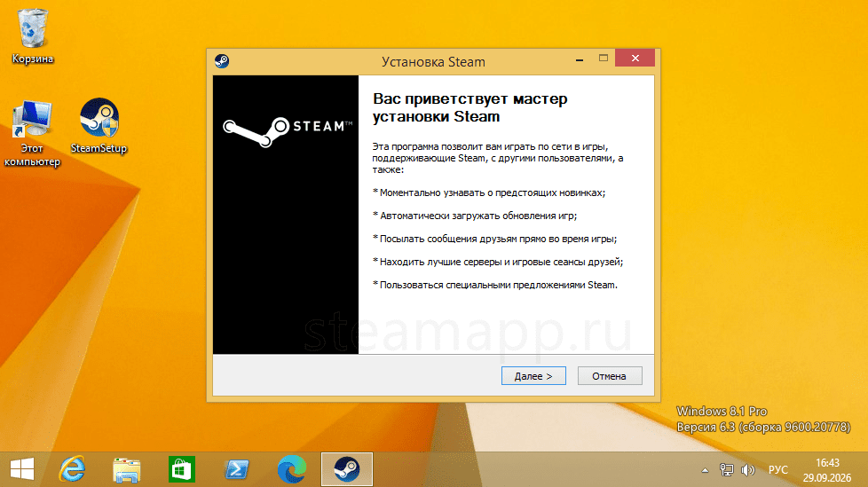Click the Установка Steam title text
The width and height of the screenshot is (868, 487).
(x=433, y=62)
